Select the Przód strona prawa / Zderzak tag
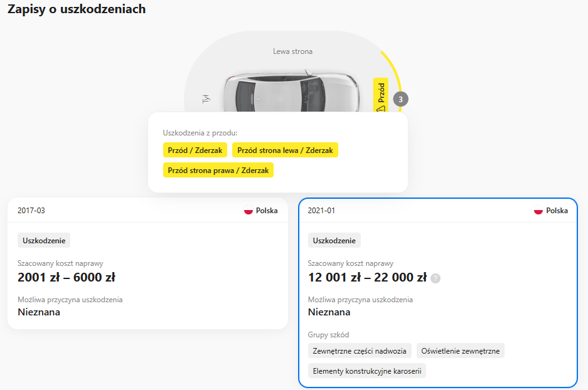The width and height of the screenshot is (588, 390). tap(218, 170)
